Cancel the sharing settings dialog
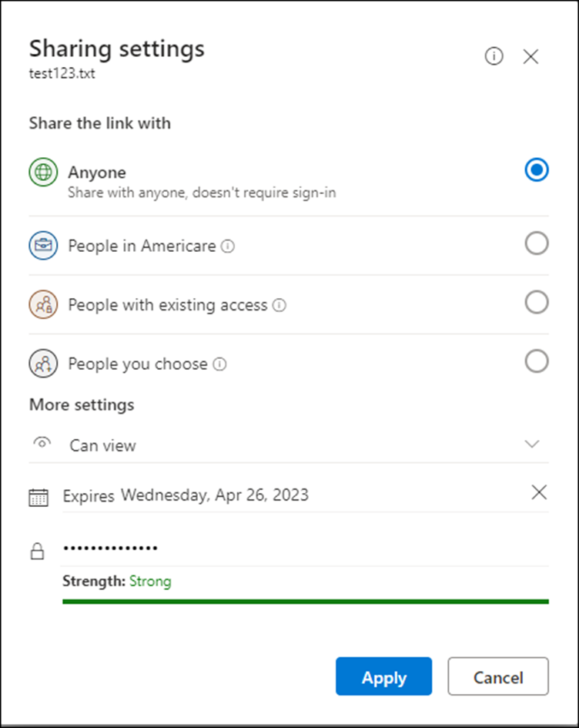Viewport: 579px width, 728px height. 497,677
